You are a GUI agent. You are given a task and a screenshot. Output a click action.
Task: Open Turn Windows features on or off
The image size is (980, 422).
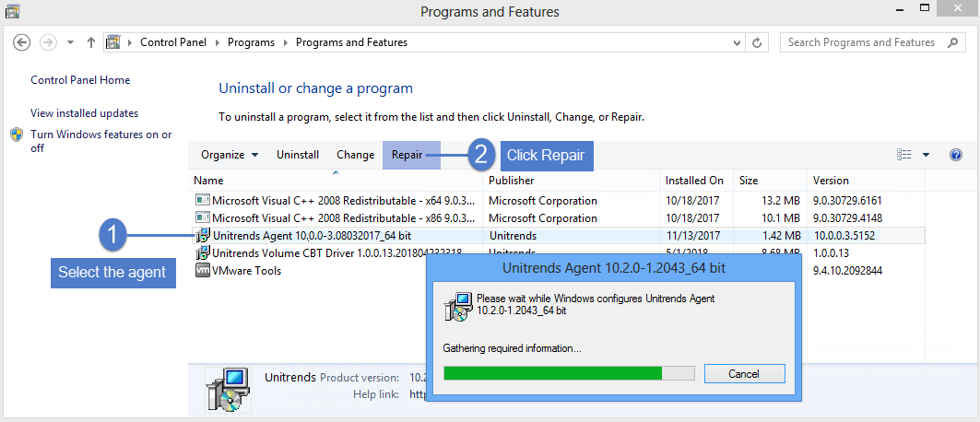coord(101,141)
